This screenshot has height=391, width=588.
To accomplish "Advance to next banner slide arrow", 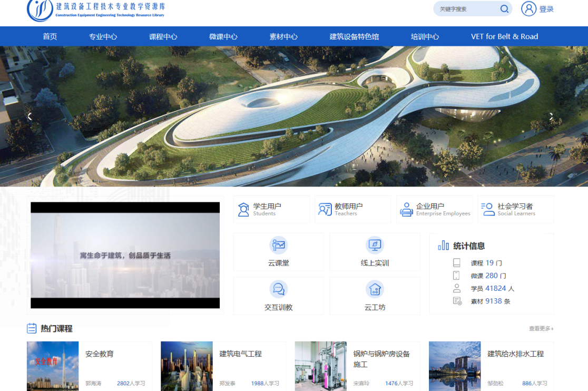I will pyautogui.click(x=551, y=116).
